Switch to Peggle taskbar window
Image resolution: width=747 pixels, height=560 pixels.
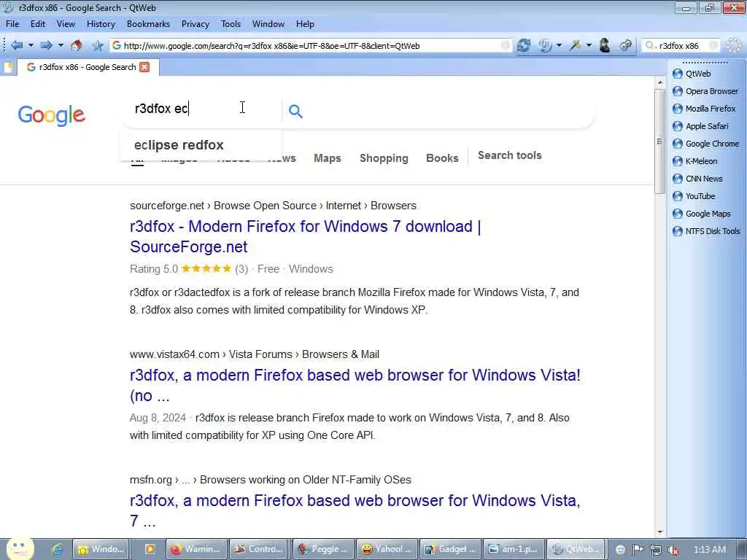[323, 549]
